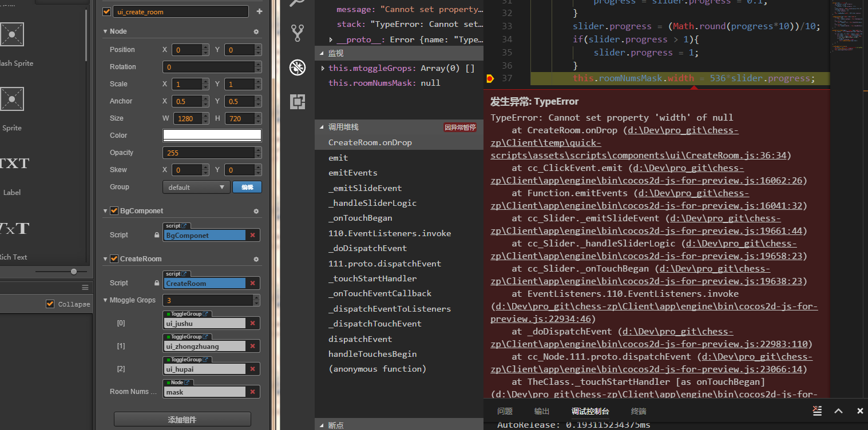
Task: Open the Group default dropdown
Action: click(x=196, y=187)
